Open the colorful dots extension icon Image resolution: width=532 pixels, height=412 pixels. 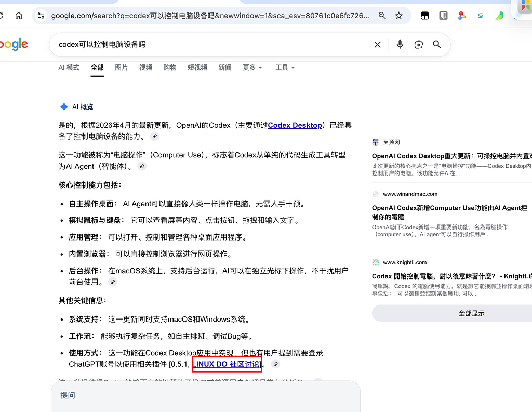click(x=462, y=16)
